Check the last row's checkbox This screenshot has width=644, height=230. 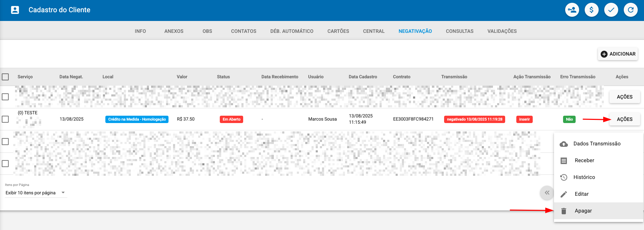5,164
